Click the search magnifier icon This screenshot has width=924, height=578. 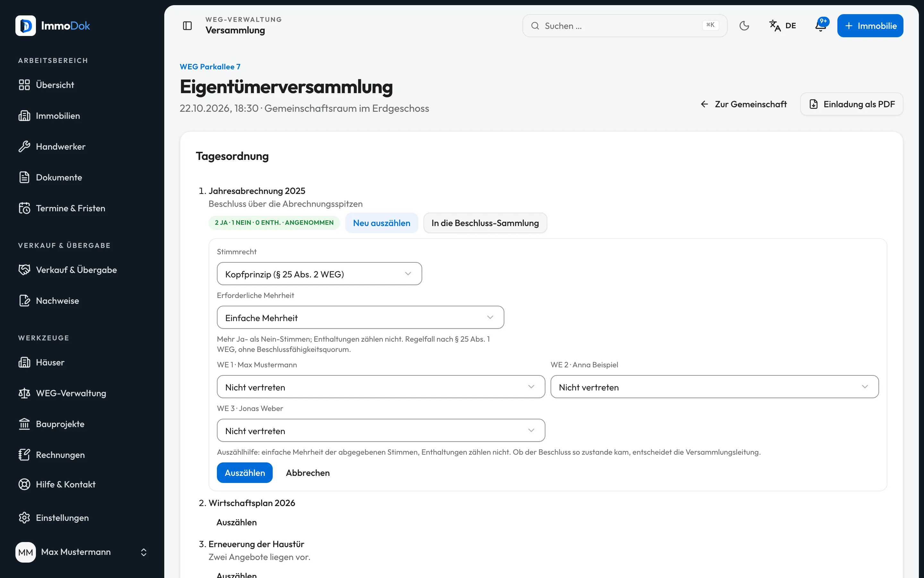click(535, 26)
